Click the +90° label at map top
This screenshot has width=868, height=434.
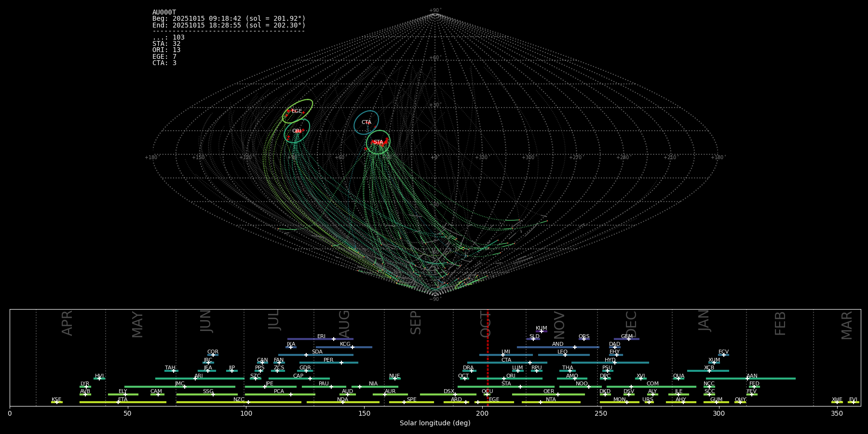click(x=435, y=11)
